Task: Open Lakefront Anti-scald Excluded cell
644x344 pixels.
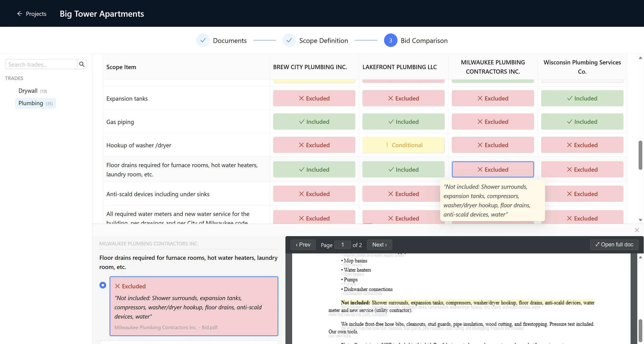Action: pyautogui.click(x=401, y=194)
